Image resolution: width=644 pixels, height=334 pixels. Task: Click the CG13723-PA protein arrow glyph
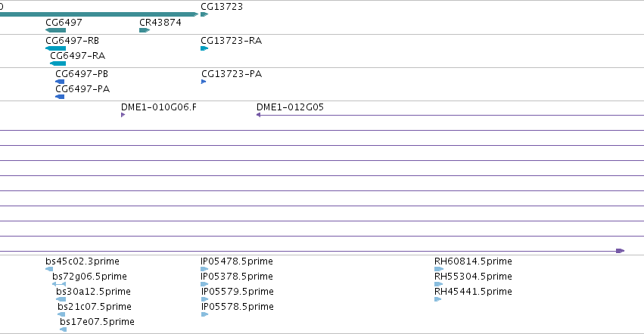click(204, 82)
